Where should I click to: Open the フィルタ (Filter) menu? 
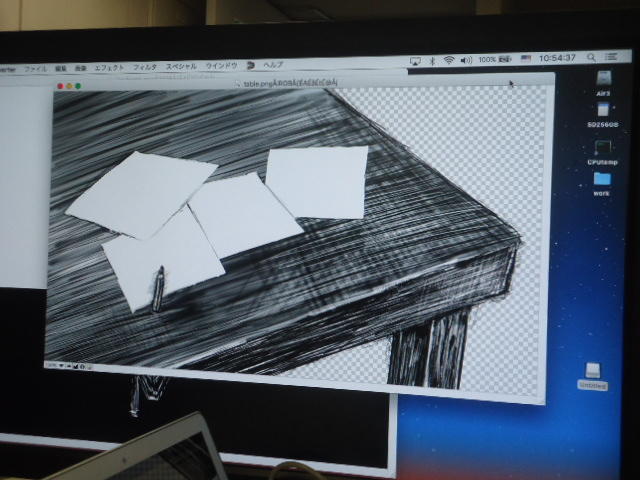(x=145, y=67)
